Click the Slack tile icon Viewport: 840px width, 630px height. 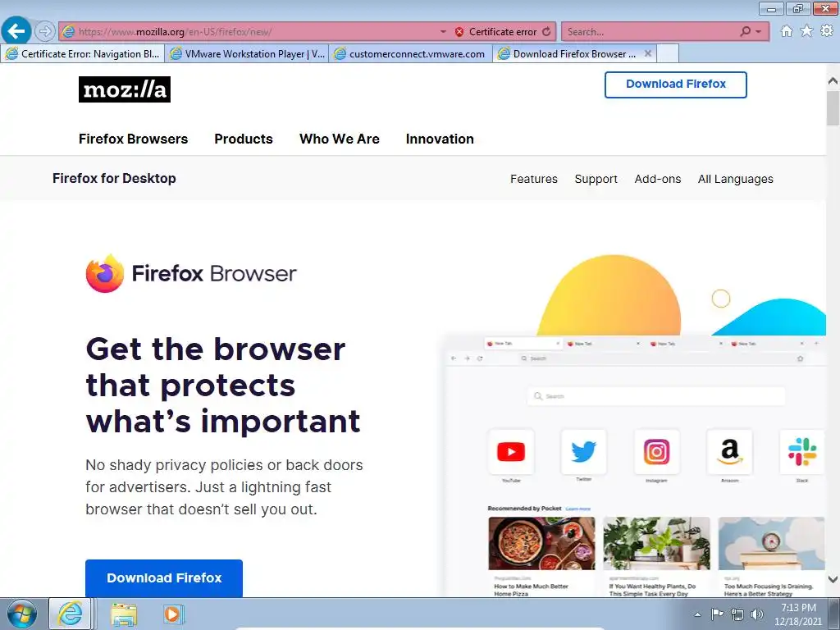point(802,452)
